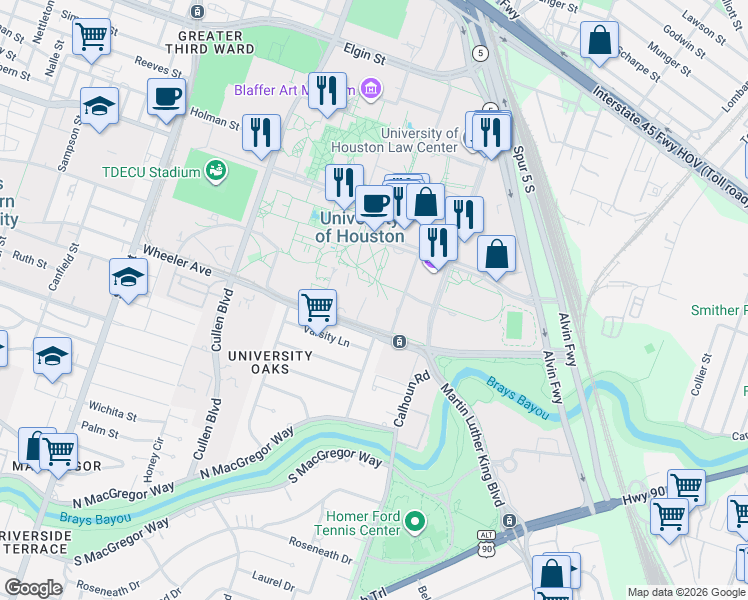This screenshot has height=600, width=748.
Task: Click the Blaffer Art Museum label
Action: pyautogui.click(x=295, y=90)
